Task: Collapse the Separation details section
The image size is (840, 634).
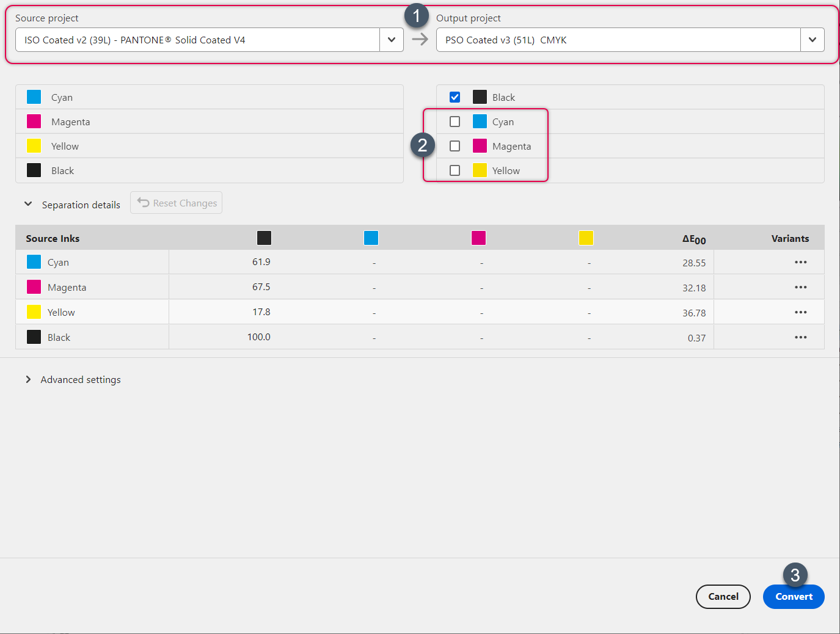Action: click(28, 204)
